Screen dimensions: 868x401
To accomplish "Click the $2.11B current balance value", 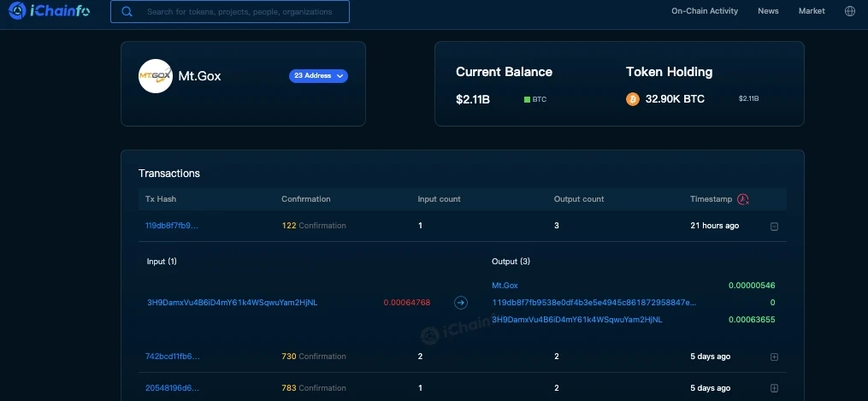I will point(473,99).
